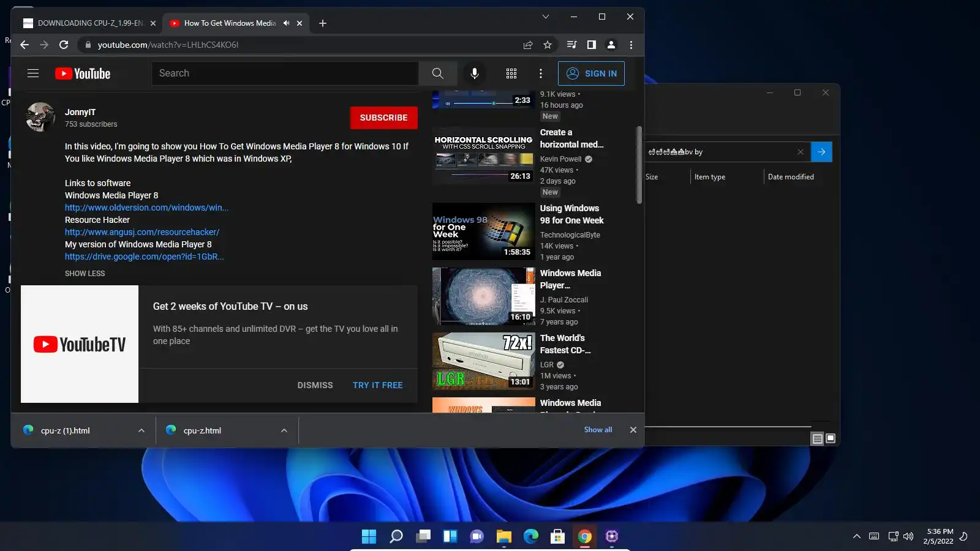
Task: Dismiss the YouTube TV promo
Action: point(315,385)
